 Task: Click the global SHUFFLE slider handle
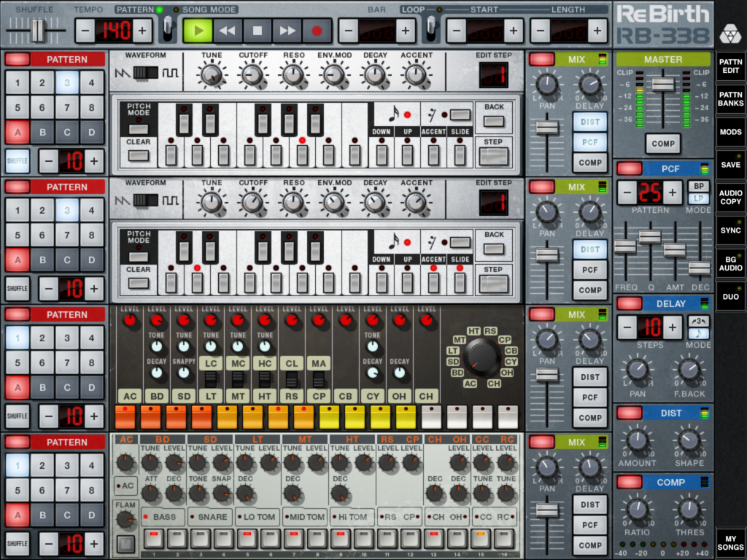(x=38, y=31)
